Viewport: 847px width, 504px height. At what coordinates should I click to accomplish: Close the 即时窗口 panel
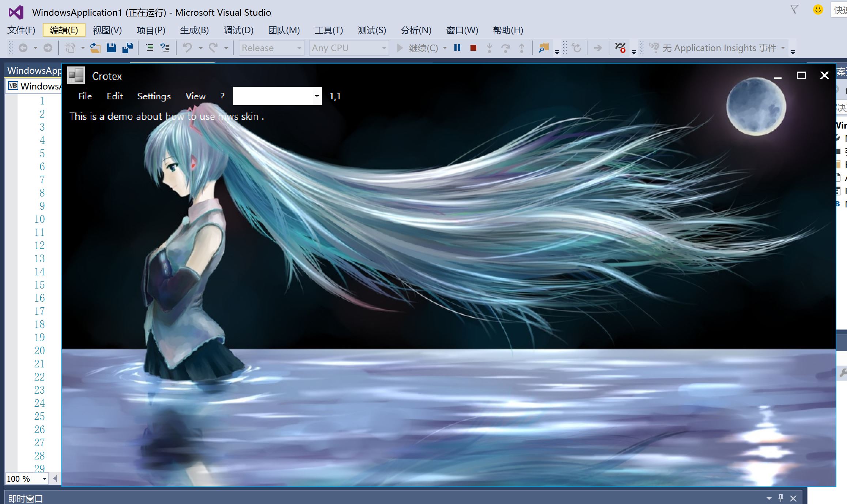point(793,498)
